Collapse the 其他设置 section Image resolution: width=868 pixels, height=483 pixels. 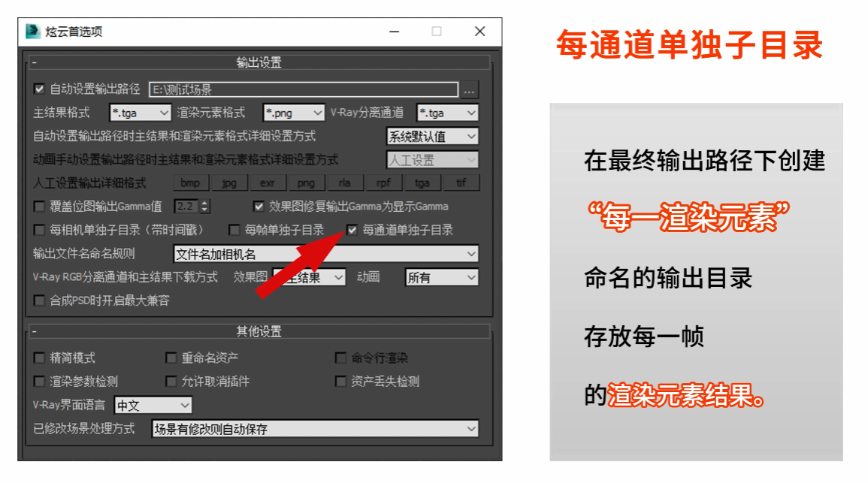tap(35, 331)
